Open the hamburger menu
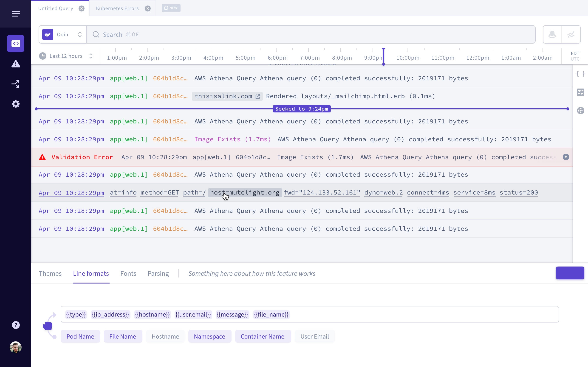588x367 pixels. 16,14
